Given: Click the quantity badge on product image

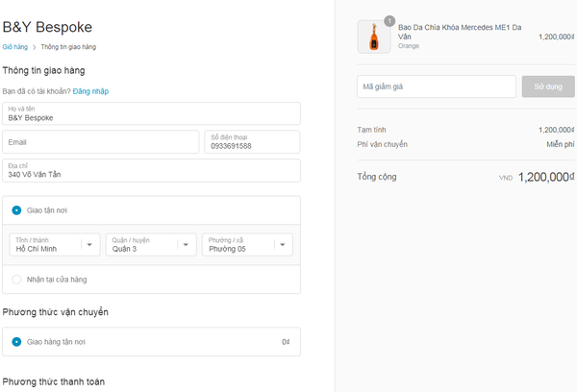Looking at the screenshot, I should coord(389,21).
